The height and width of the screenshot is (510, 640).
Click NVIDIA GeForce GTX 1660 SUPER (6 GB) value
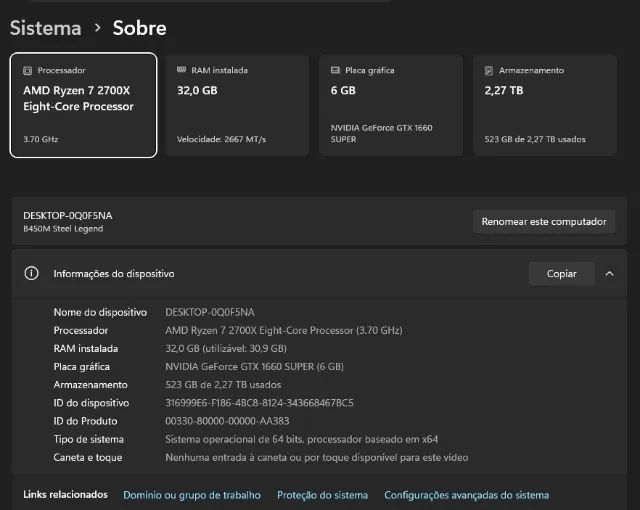pyautogui.click(x=254, y=366)
